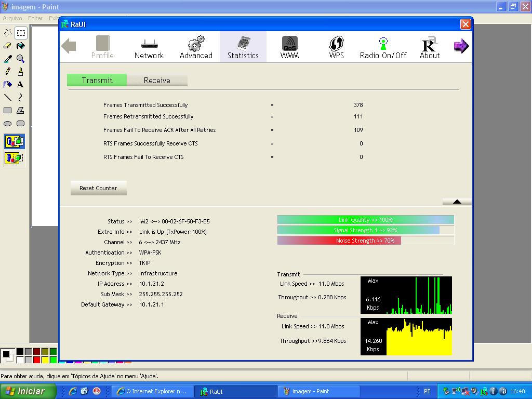The width and height of the screenshot is (532, 399).
Task: Select the transparent background drawing option
Action: pos(14,158)
